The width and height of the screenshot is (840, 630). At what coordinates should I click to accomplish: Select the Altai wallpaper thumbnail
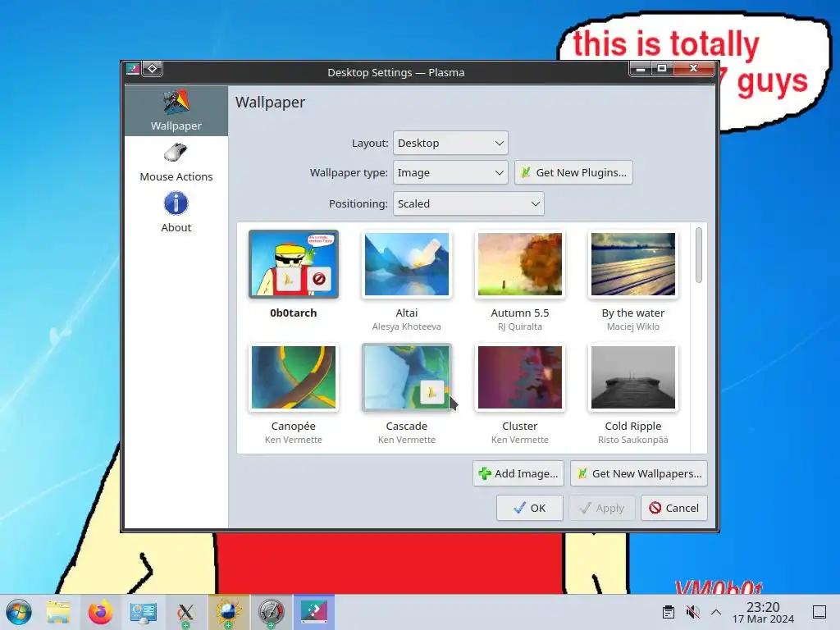click(x=407, y=263)
